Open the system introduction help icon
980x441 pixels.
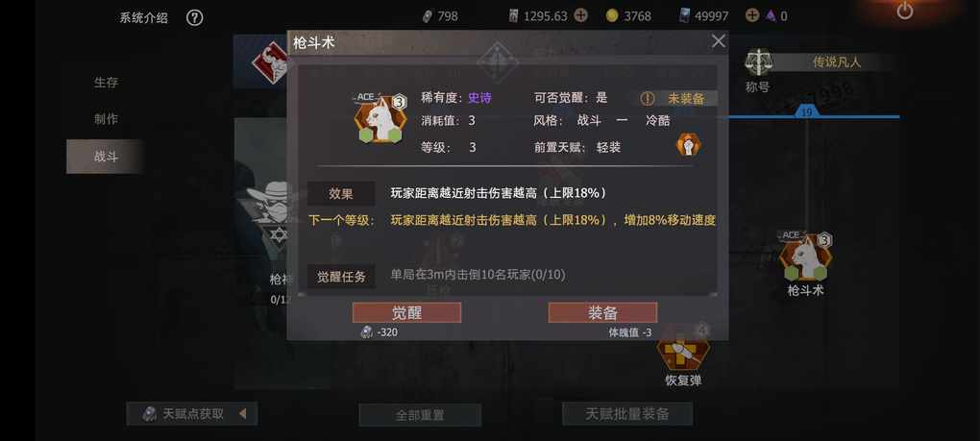tap(194, 17)
